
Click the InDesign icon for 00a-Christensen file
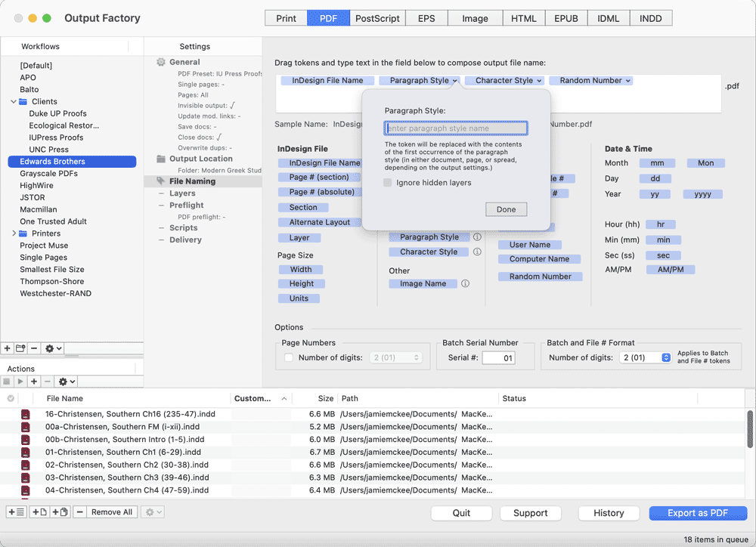(x=25, y=427)
